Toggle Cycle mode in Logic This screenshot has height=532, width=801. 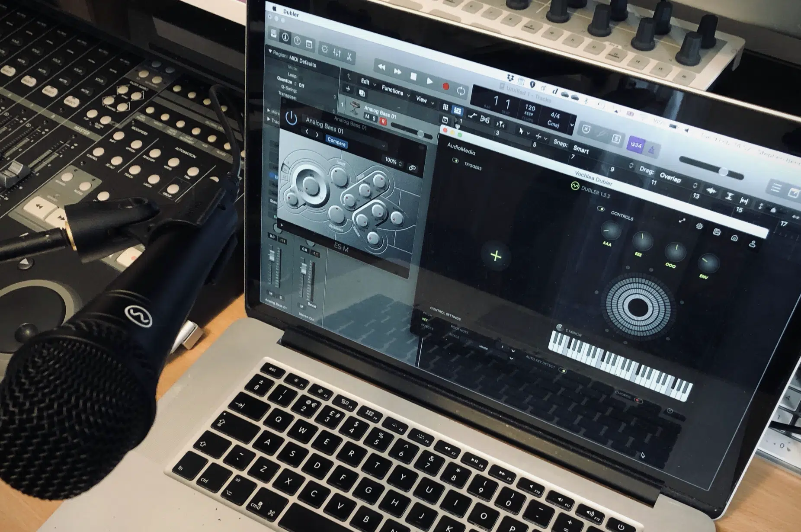point(461,91)
